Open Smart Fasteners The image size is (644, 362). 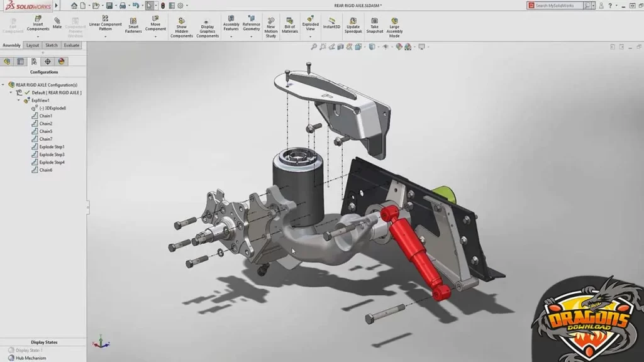point(133,25)
